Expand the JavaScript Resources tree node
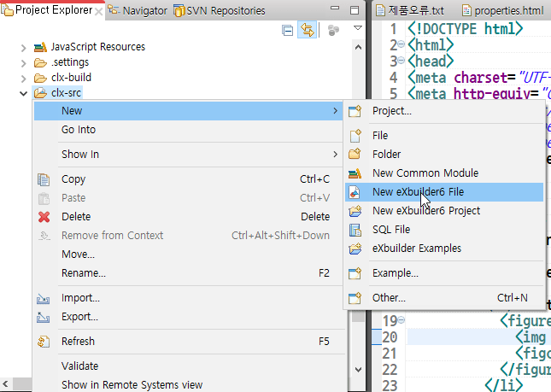551x392 pixels. click(x=23, y=47)
